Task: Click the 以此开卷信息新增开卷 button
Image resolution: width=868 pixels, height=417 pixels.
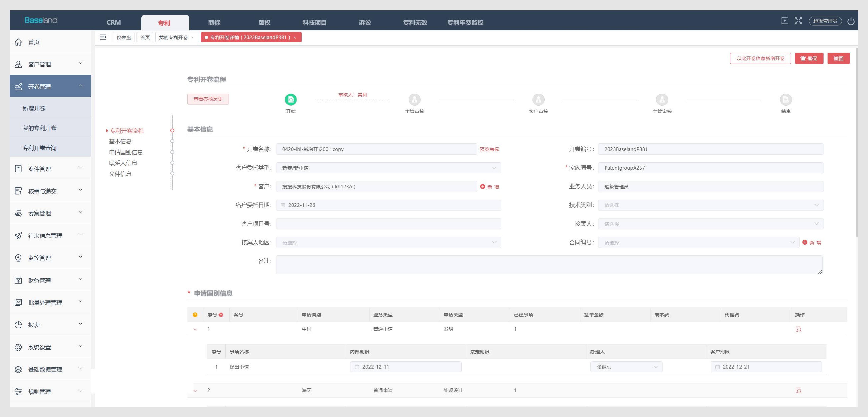Action: tap(760, 58)
